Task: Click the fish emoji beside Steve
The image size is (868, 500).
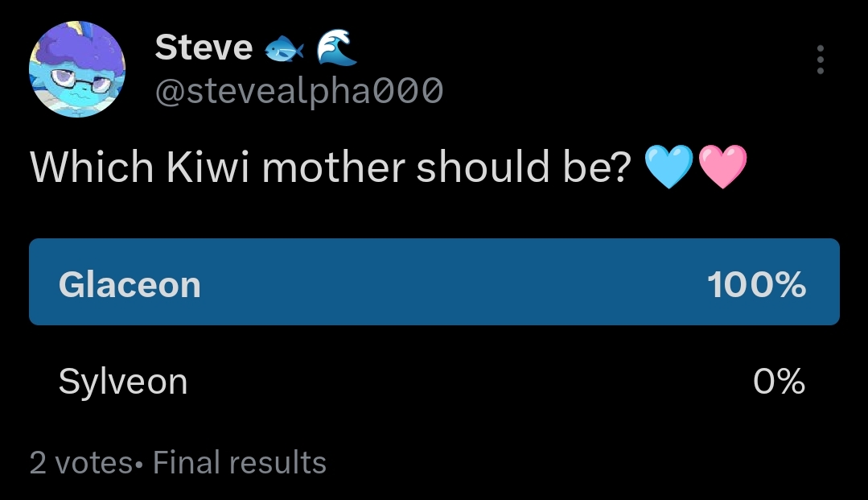Action: (279, 50)
